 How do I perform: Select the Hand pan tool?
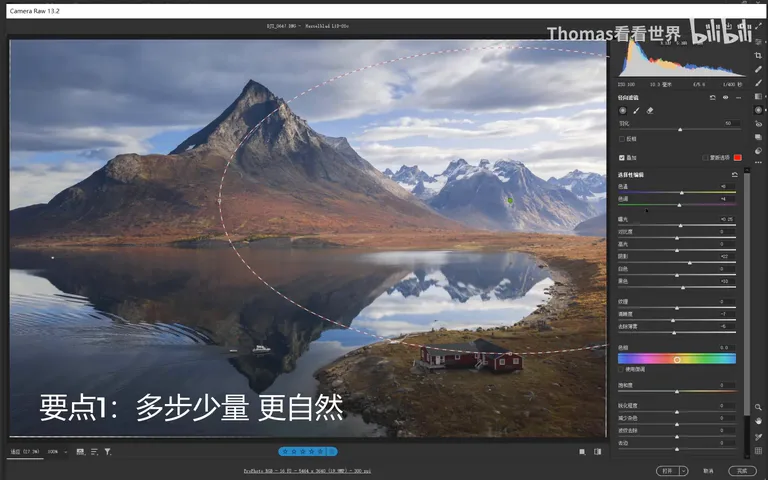tap(758, 421)
